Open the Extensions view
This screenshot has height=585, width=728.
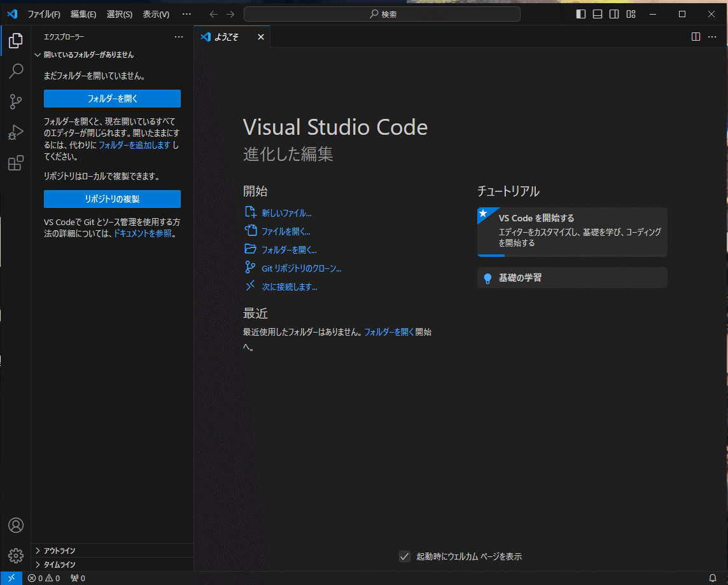coord(15,163)
